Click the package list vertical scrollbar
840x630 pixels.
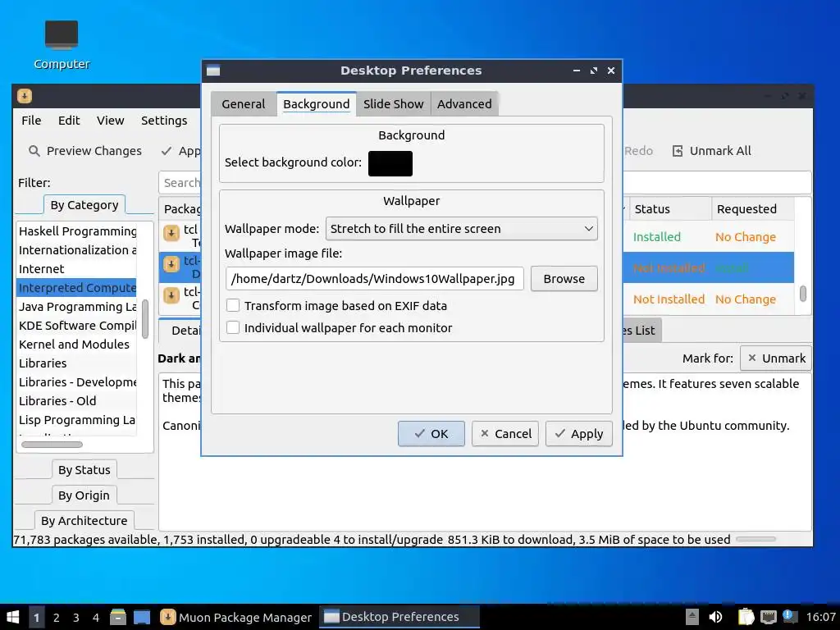(x=802, y=293)
